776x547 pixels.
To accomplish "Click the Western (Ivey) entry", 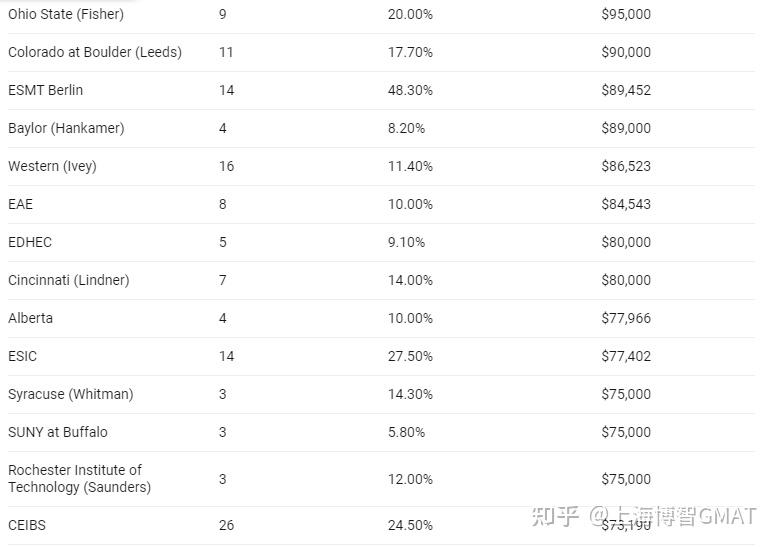I will [52, 166].
